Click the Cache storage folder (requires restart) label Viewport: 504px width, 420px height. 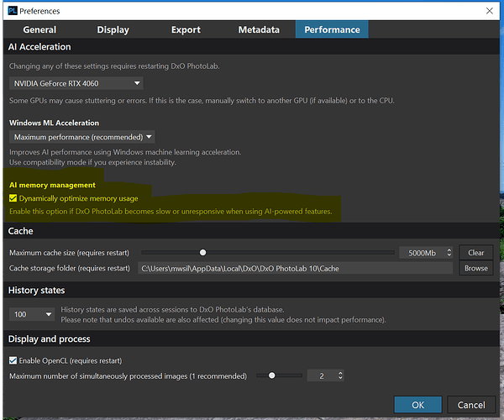pos(70,268)
